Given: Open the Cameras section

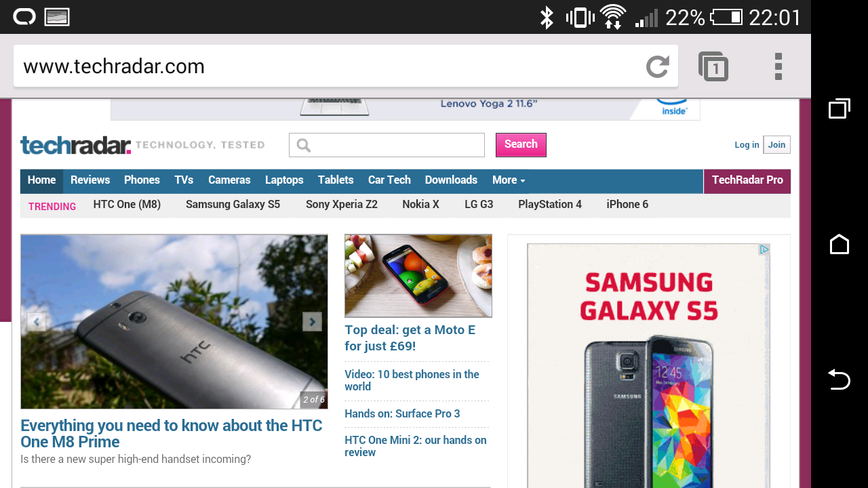Looking at the screenshot, I should tap(229, 180).
